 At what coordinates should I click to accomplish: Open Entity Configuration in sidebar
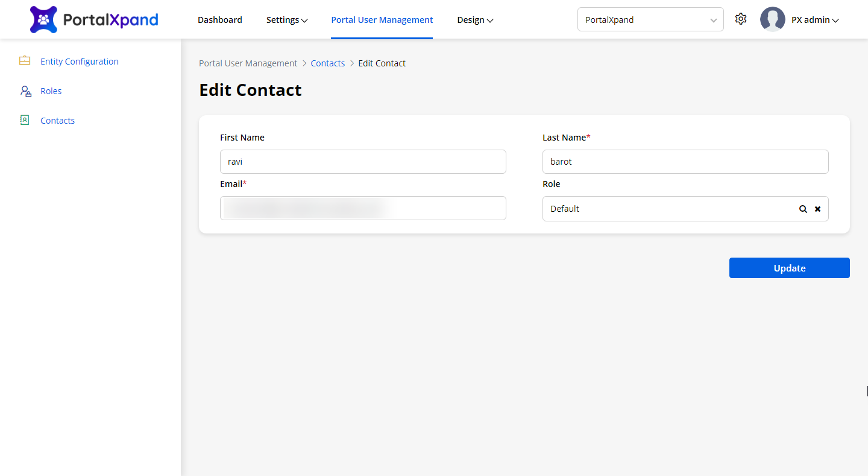pyautogui.click(x=80, y=62)
